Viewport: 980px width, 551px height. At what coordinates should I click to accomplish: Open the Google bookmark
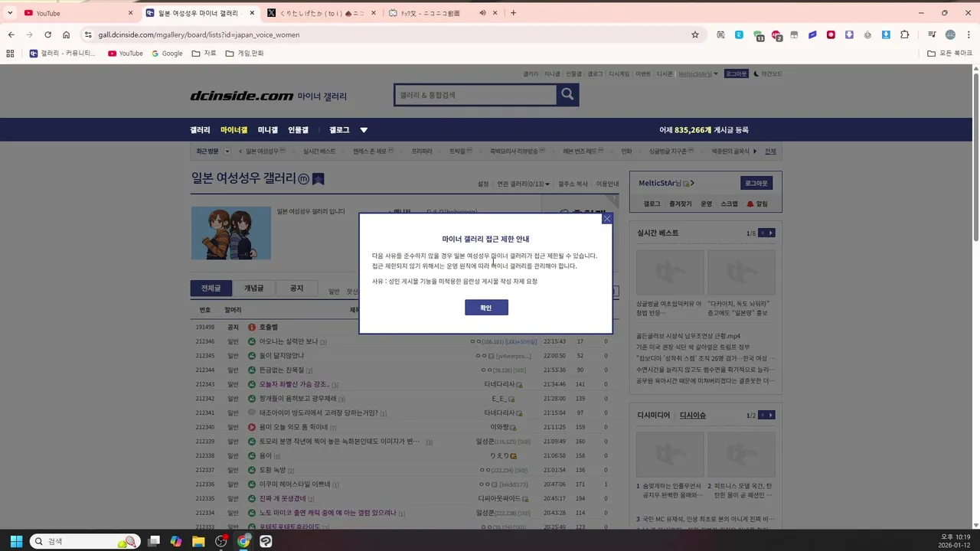pos(167,54)
